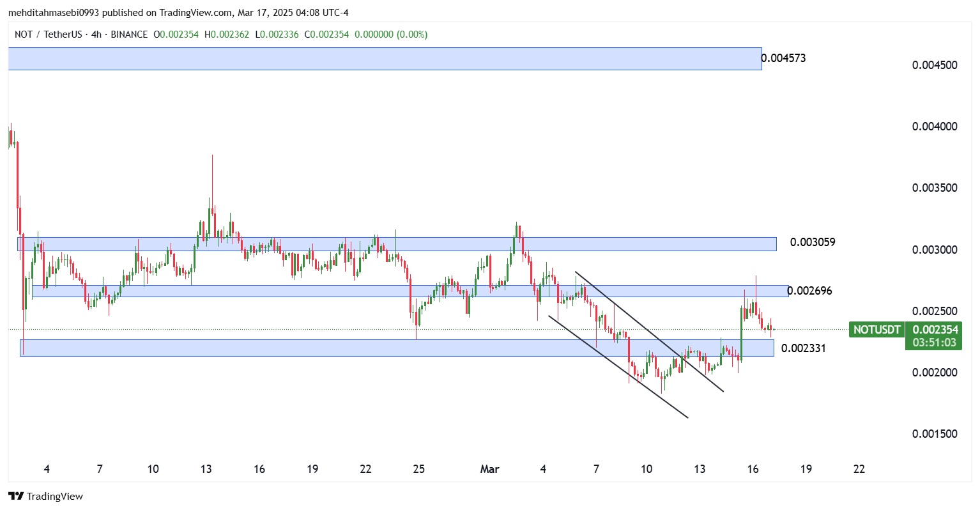Select the 0.002354 current price tag
980x510 pixels.
click(935, 330)
